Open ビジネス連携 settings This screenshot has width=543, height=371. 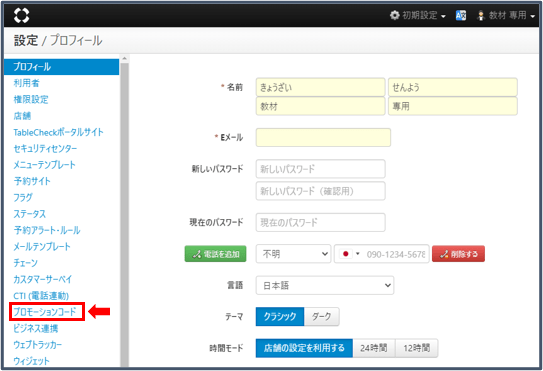tap(36, 328)
